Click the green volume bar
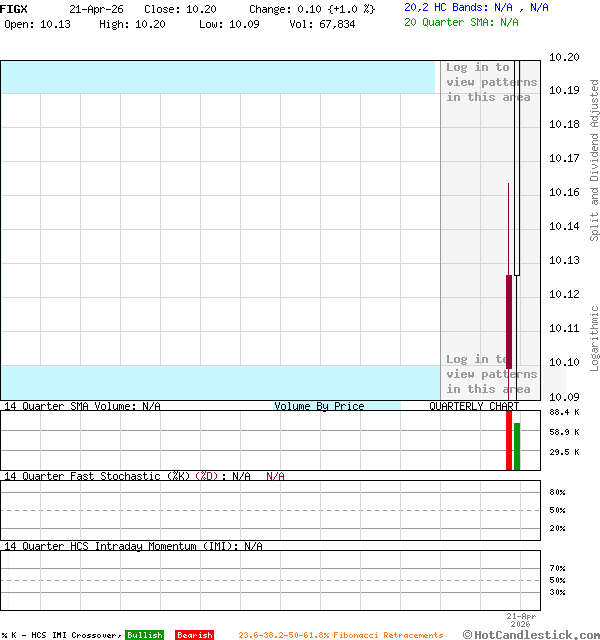Screen dimensions: 600x640 (517, 446)
